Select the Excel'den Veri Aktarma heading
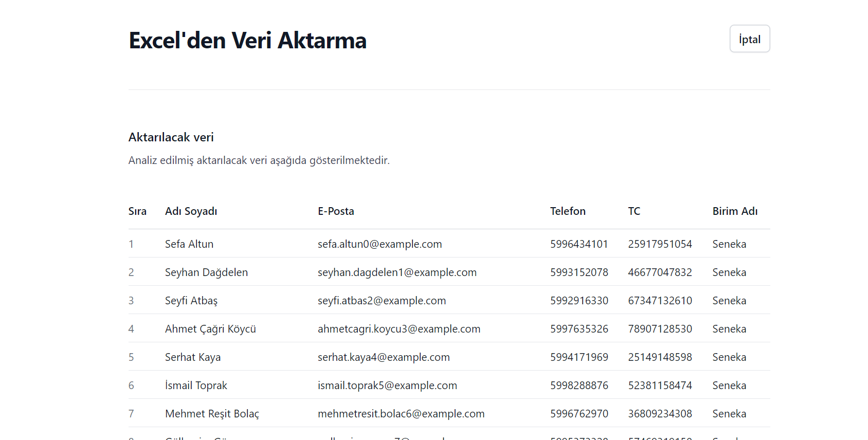The height and width of the screenshot is (440, 868). tap(247, 40)
